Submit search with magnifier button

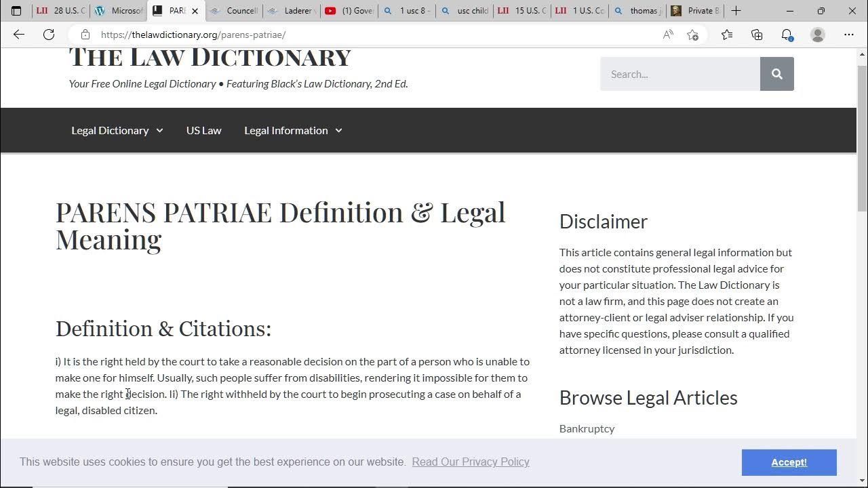(777, 74)
